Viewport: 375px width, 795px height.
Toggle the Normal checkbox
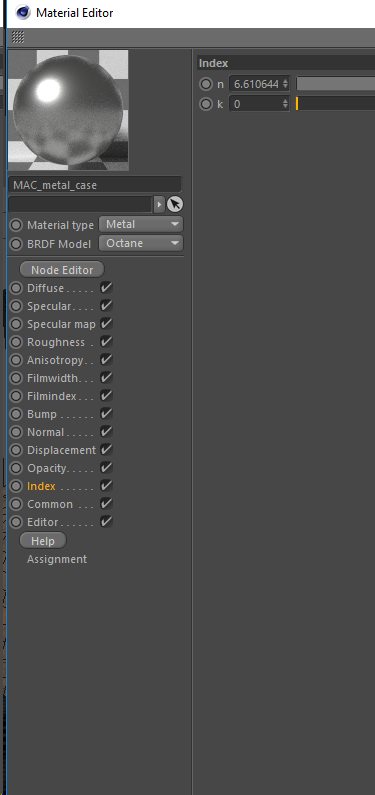(x=106, y=432)
